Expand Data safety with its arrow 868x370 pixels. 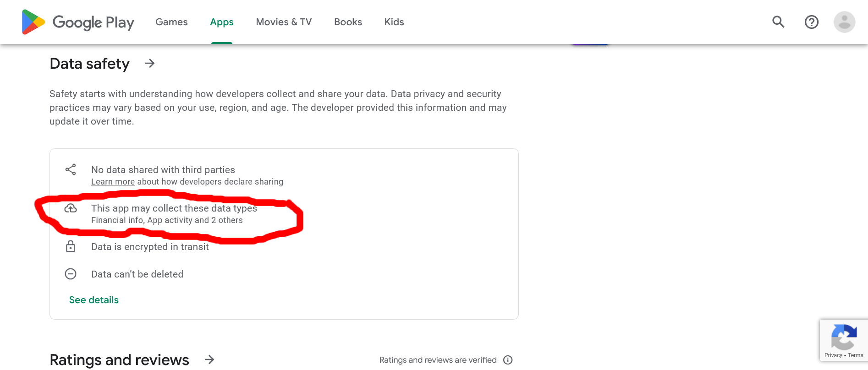coord(150,63)
